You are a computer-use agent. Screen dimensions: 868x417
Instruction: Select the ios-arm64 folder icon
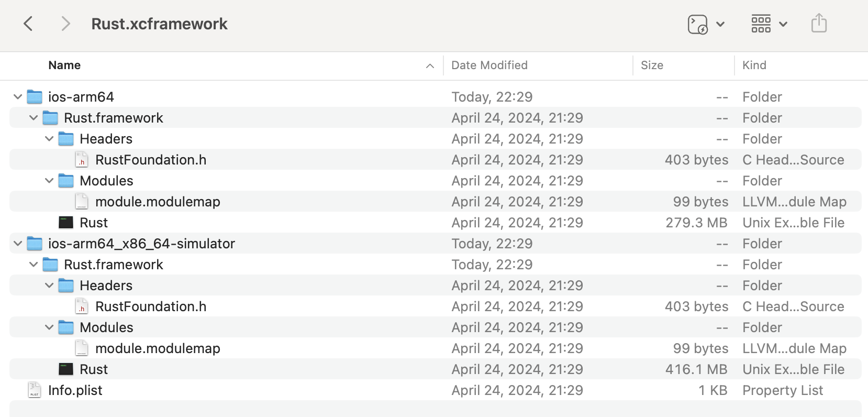click(x=35, y=97)
